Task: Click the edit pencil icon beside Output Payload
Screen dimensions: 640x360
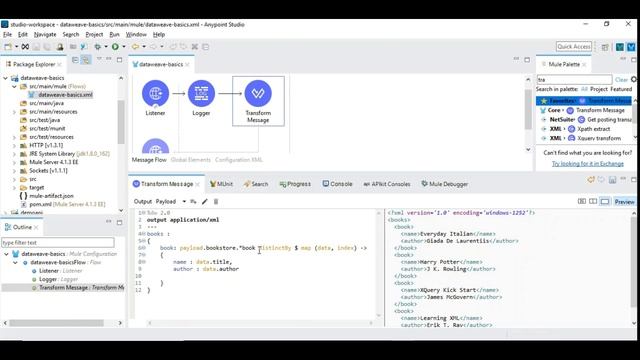Action: pyautogui.click(x=204, y=201)
